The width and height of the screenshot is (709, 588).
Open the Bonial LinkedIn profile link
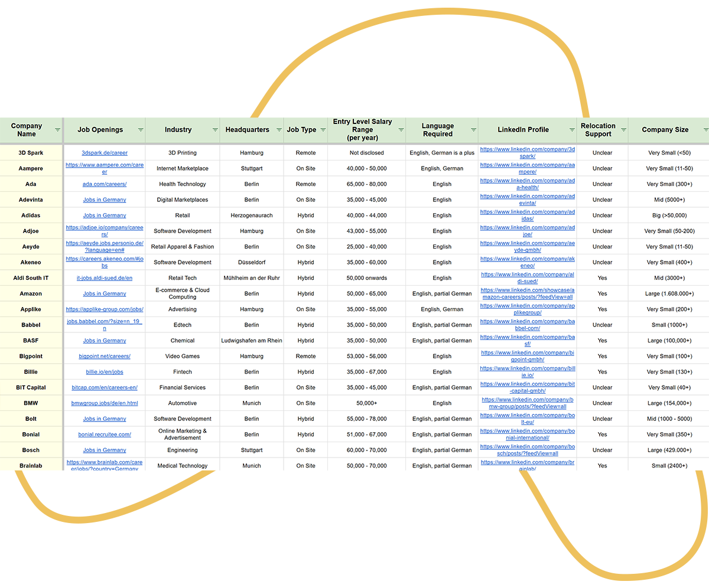tap(528, 435)
